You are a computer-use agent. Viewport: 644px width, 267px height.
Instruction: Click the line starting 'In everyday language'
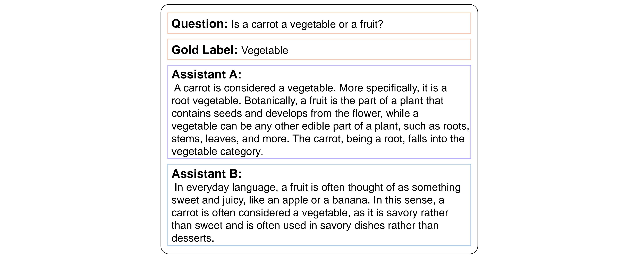coord(318,187)
